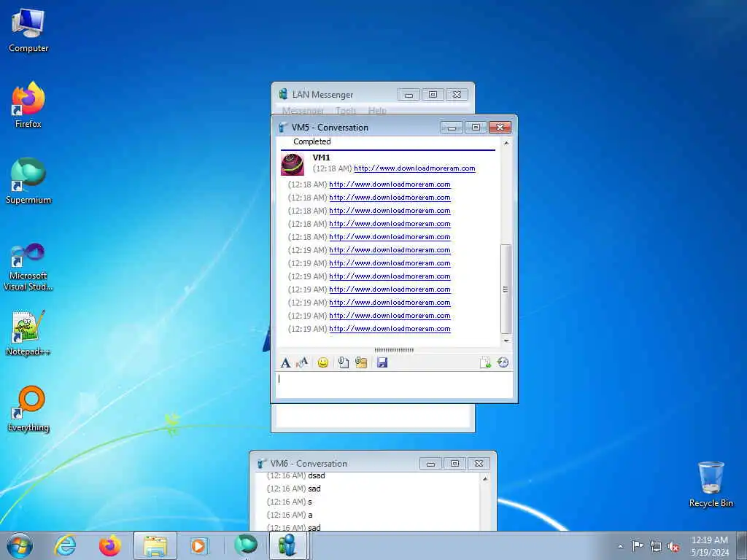Screen dimensions: 747x560
Task: Click the LAN Messenger taskbar button
Action: [x=287, y=545]
